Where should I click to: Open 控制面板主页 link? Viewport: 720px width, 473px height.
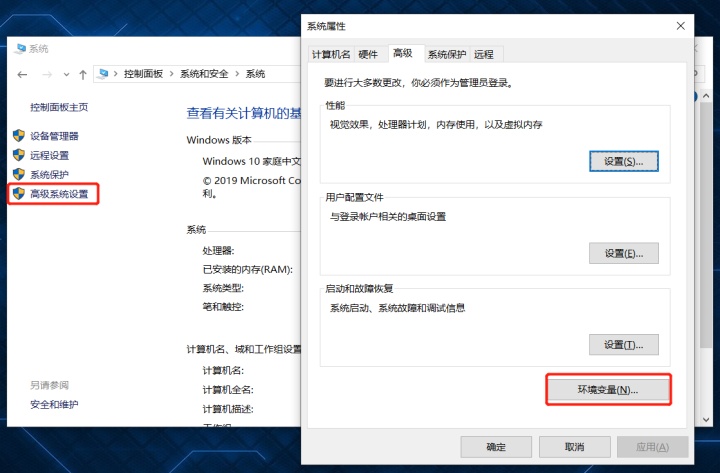click(59, 107)
